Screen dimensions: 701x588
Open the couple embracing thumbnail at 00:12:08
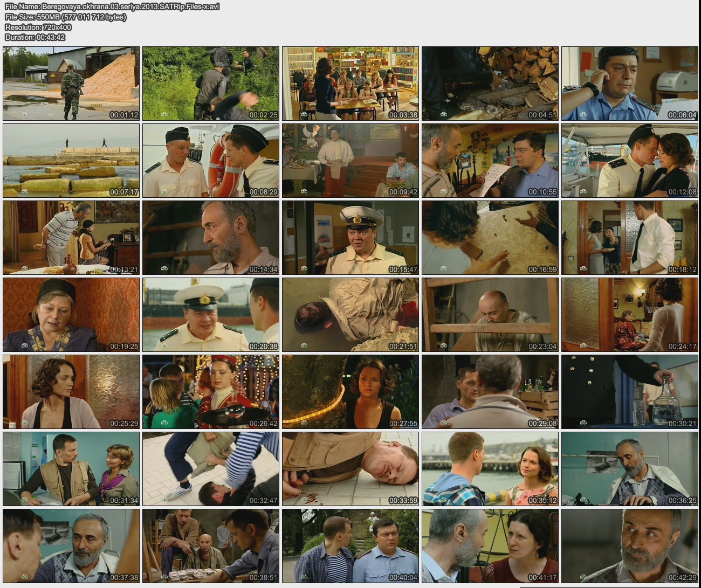click(x=629, y=161)
